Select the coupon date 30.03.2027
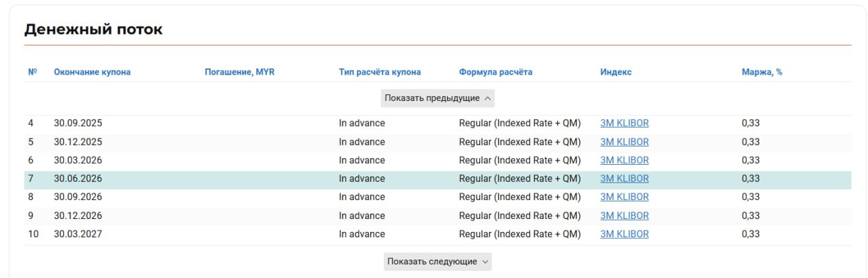The image size is (868, 278). point(78,234)
